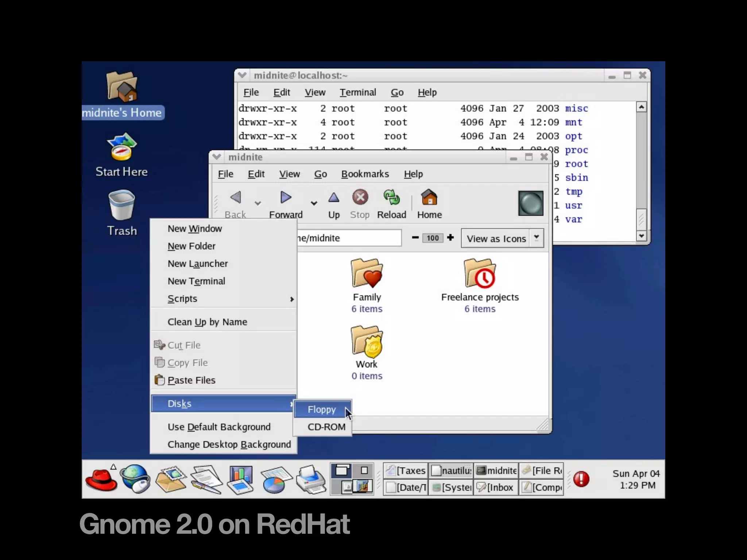Switch to the midnite taskbar button
The width and height of the screenshot is (747, 560).
496,471
